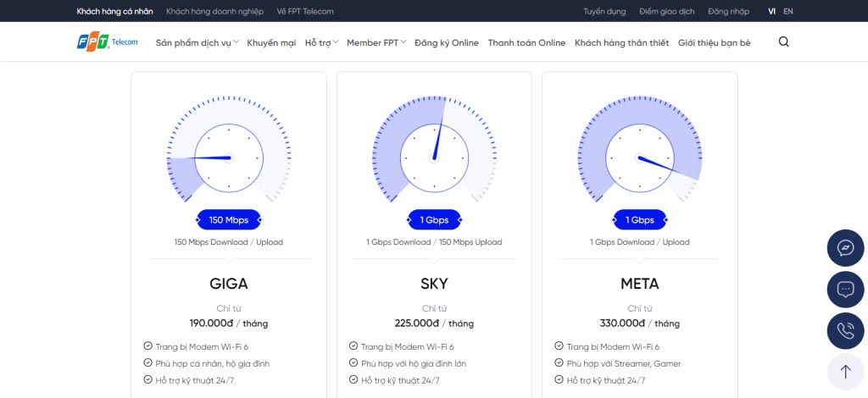Click 'Phù hợp cá nhân, hộ gia đình' text
Image resolution: width=868 pixels, height=398 pixels.
click(213, 364)
